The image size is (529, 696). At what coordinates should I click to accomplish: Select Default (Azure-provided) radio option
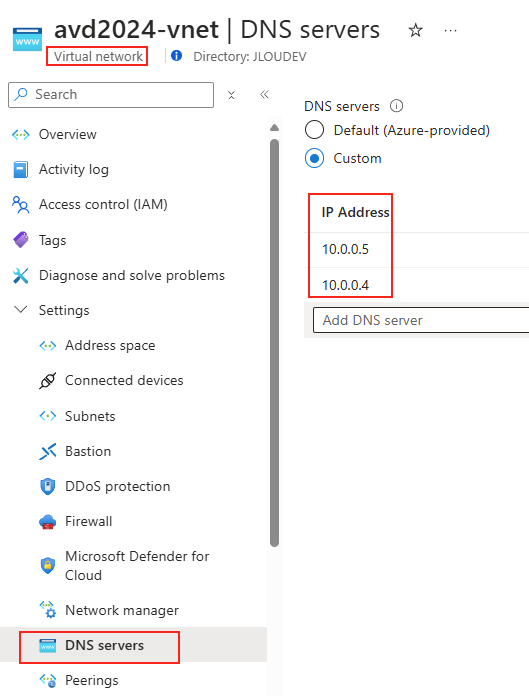pos(314,130)
